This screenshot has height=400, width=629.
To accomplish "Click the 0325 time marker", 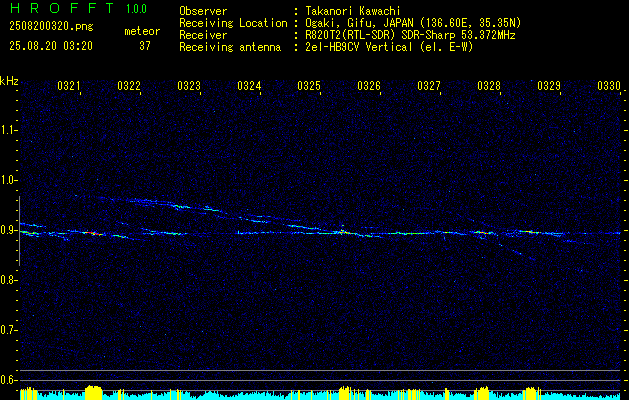I will click(x=309, y=85).
